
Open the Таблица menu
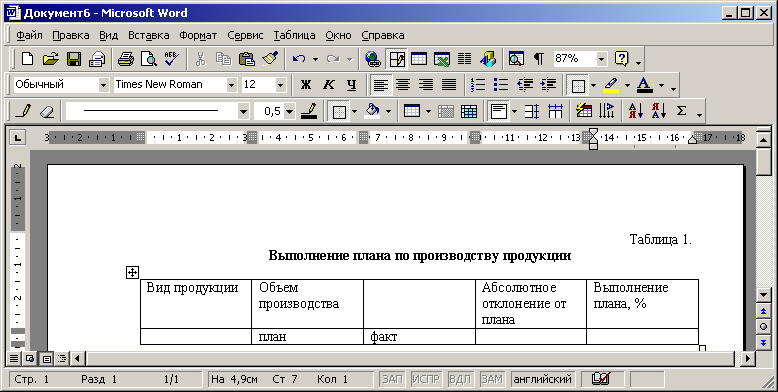click(x=294, y=35)
